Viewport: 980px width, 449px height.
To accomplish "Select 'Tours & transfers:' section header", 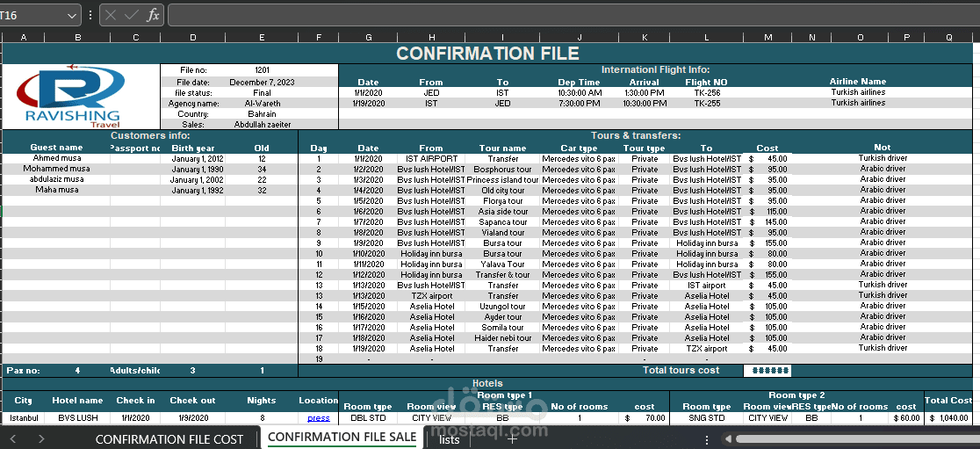I will [x=635, y=135].
